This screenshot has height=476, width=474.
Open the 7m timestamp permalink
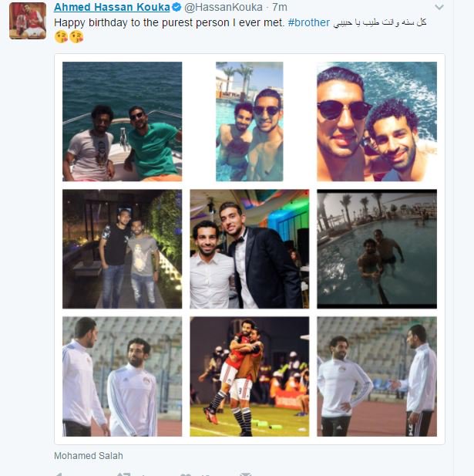pos(279,7)
